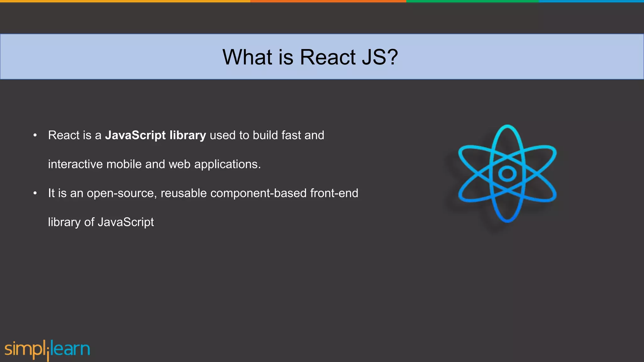Click the words 'component-based front-end'
This screenshot has width=644, height=362.
point(284,193)
